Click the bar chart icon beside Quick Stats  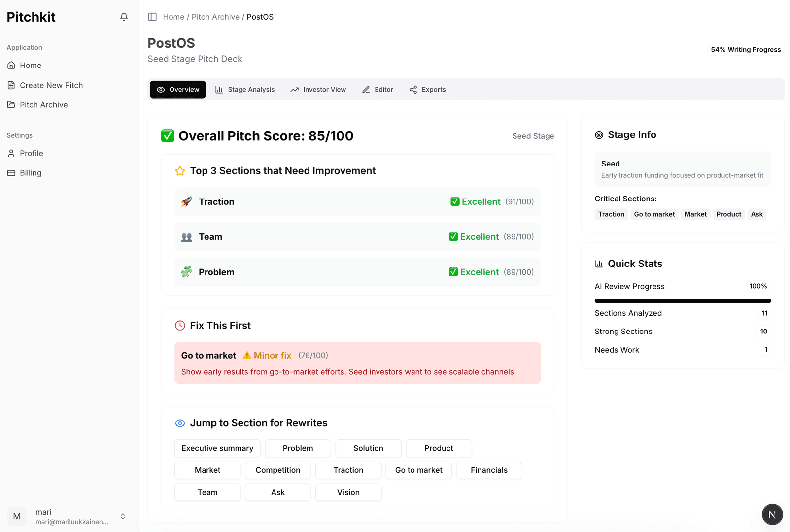click(598, 264)
